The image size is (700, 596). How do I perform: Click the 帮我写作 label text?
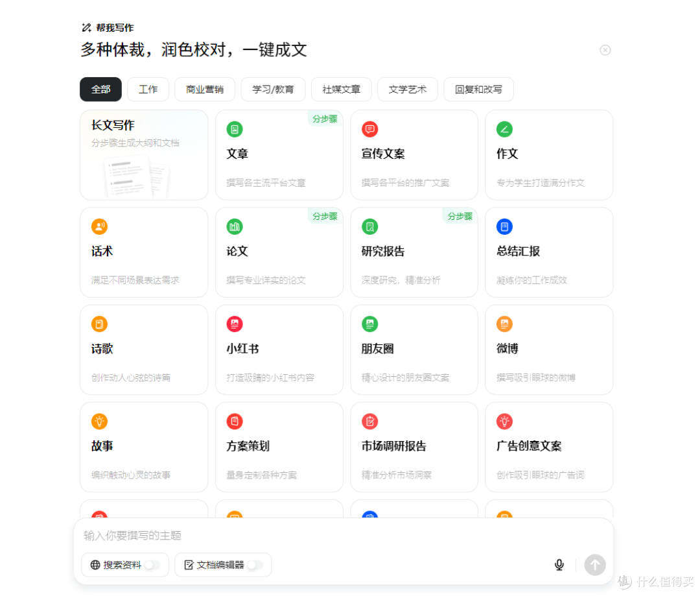[x=115, y=28]
